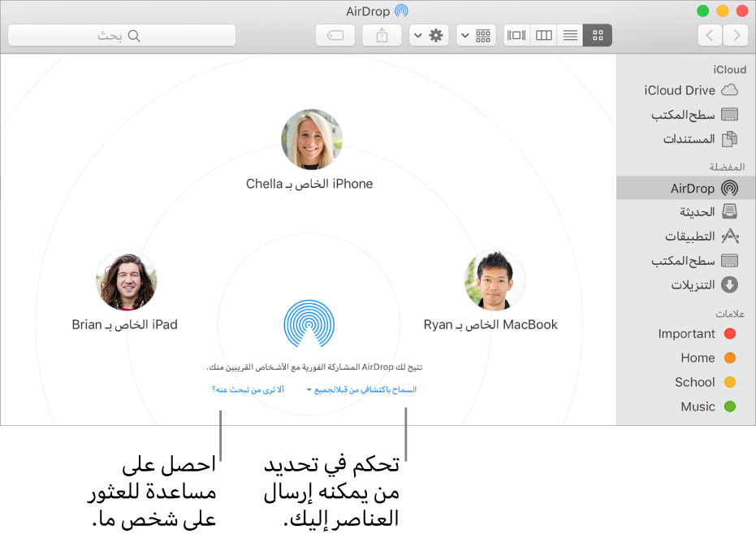Go back with left chevron

point(710,35)
